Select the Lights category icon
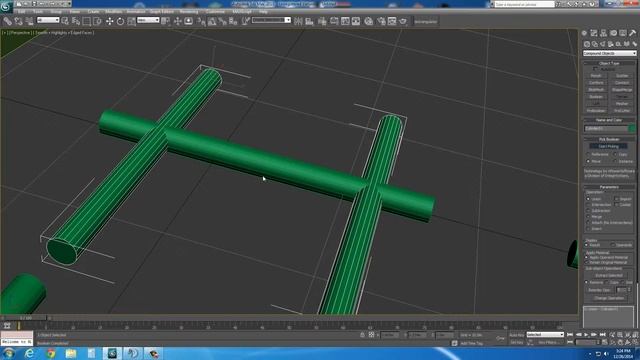Image resolution: width=640 pixels, height=360 pixels. (x=603, y=44)
